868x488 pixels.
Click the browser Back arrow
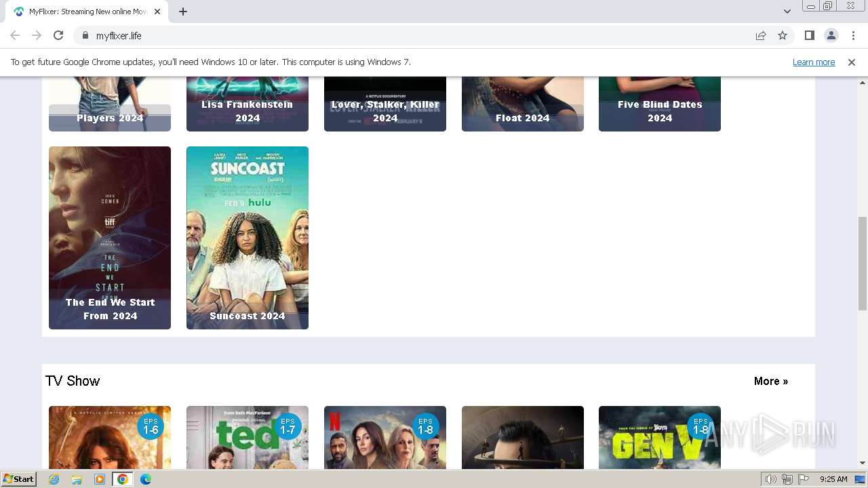click(x=15, y=35)
